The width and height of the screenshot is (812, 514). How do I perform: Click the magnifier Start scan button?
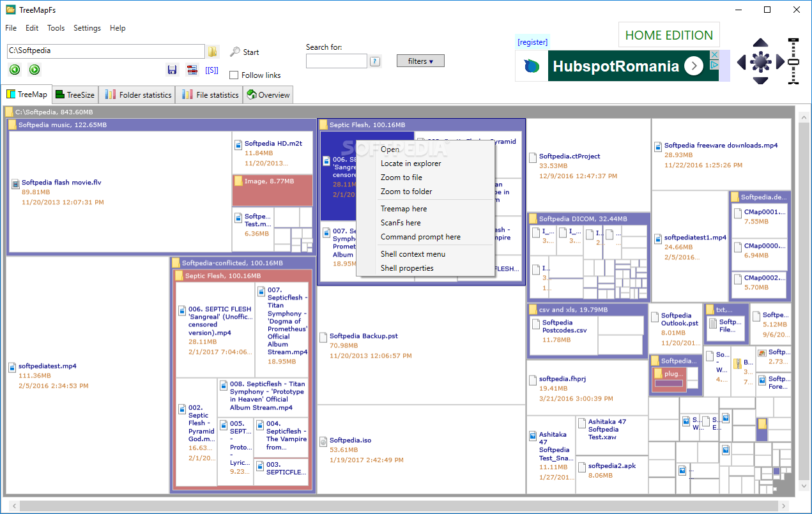[245, 52]
